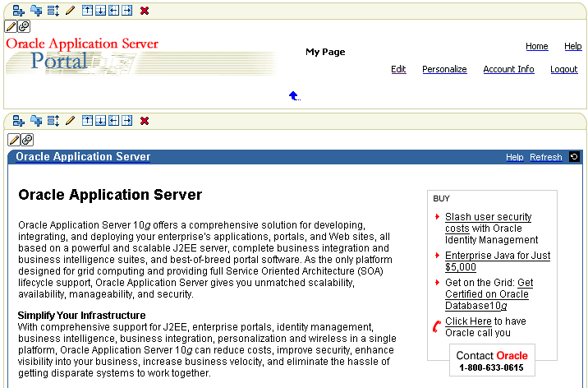Click the BUY label in the sidebar box
The height and width of the screenshot is (388, 588).
coord(441,198)
